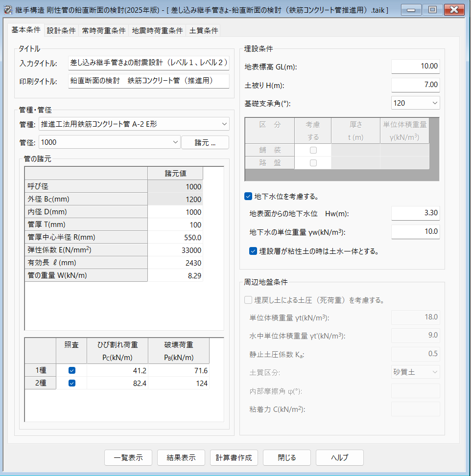The height and width of the screenshot is (476, 471).
Task: Click the 結果表示 button
Action: (181, 458)
